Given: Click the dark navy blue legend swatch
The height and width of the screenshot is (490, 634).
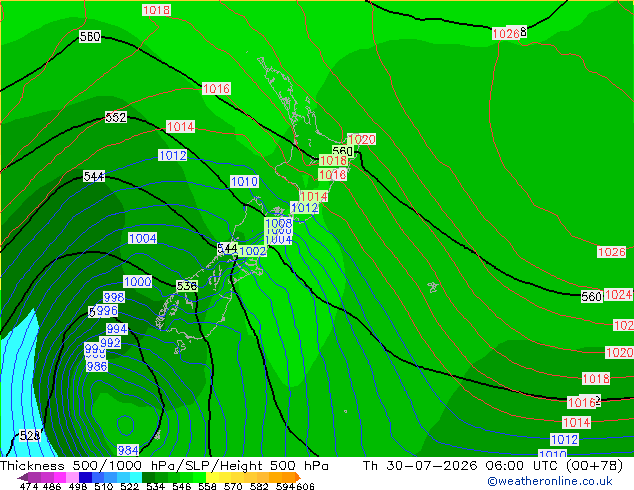Looking at the screenshot, I should 85,477.
